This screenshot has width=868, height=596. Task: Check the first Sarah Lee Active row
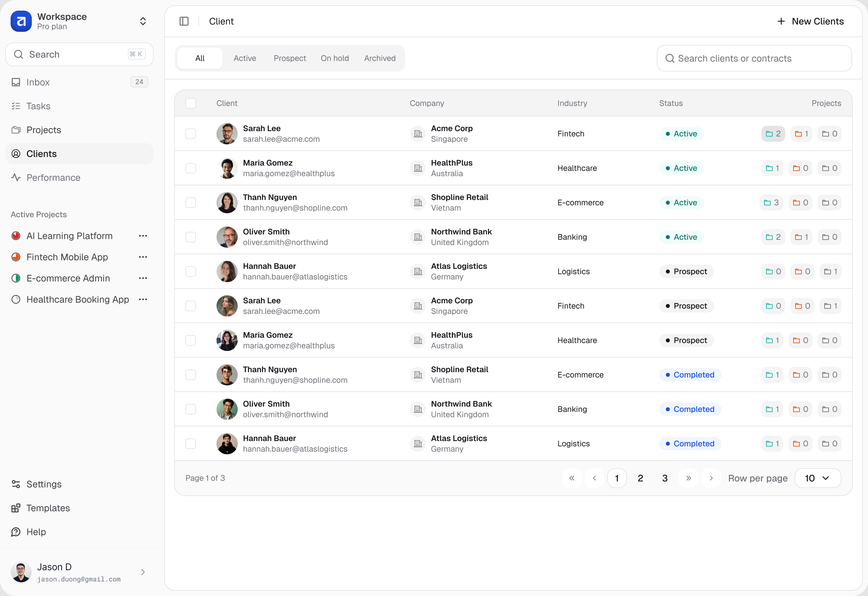pos(190,134)
